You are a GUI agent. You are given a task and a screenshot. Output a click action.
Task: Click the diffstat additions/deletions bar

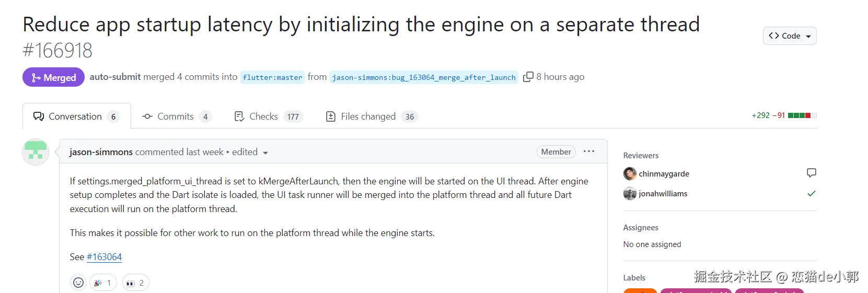pos(802,115)
